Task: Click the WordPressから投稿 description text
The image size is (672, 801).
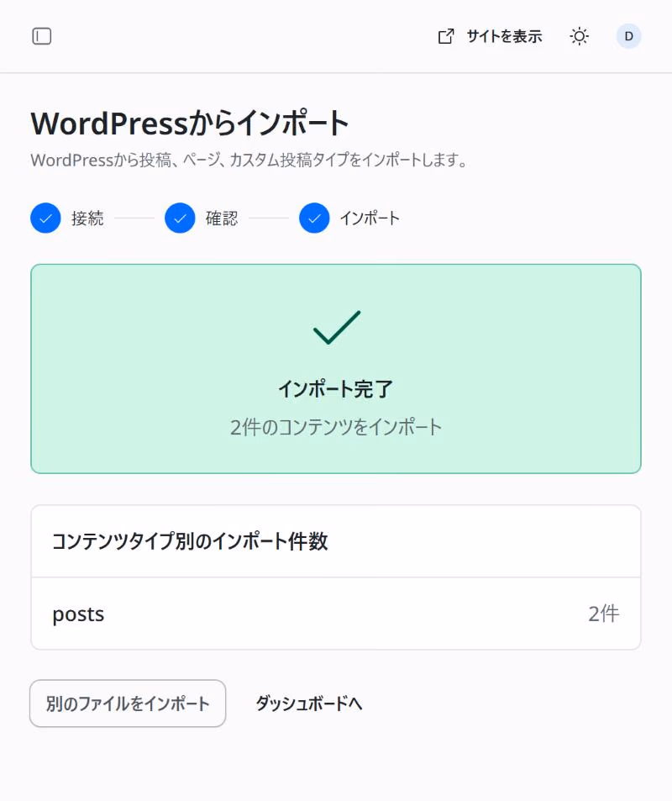Action: pyautogui.click(x=249, y=160)
